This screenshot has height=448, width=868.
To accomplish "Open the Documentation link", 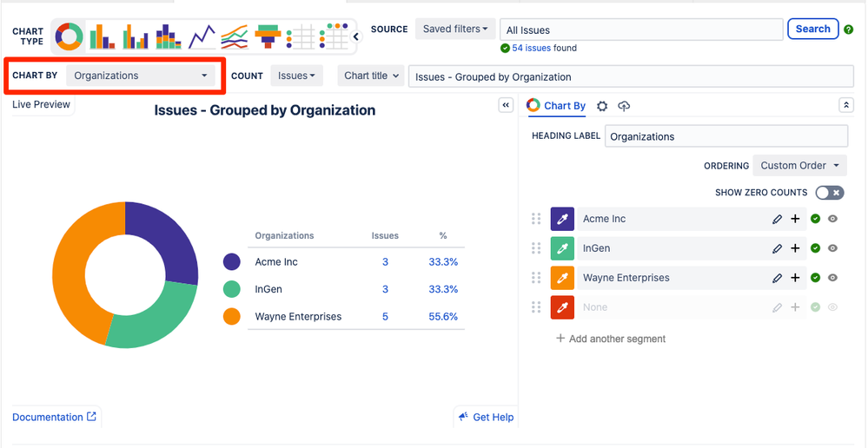I will click(x=54, y=417).
